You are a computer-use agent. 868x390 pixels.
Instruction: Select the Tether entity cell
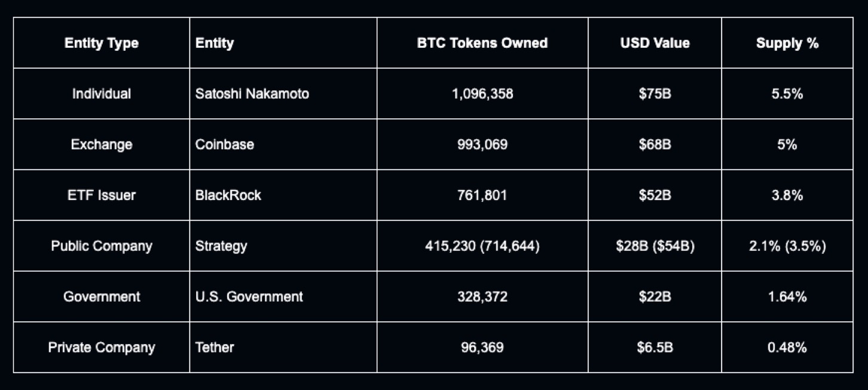pos(215,348)
